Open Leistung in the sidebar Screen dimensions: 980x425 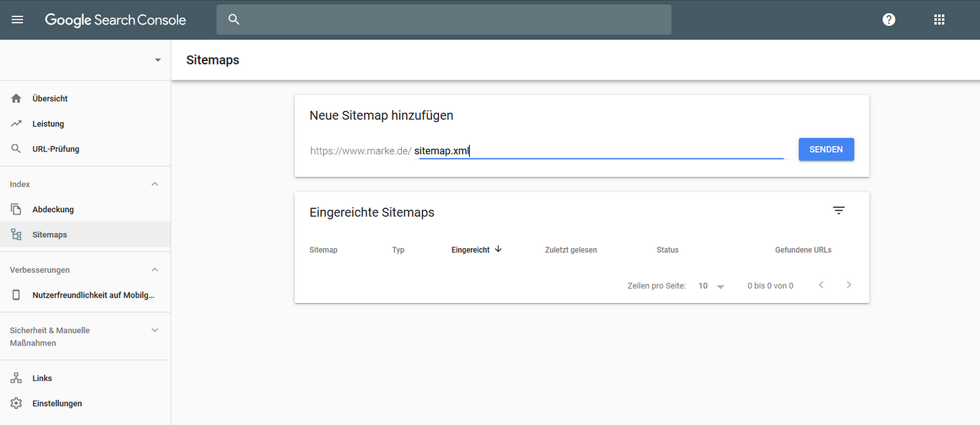(x=48, y=124)
